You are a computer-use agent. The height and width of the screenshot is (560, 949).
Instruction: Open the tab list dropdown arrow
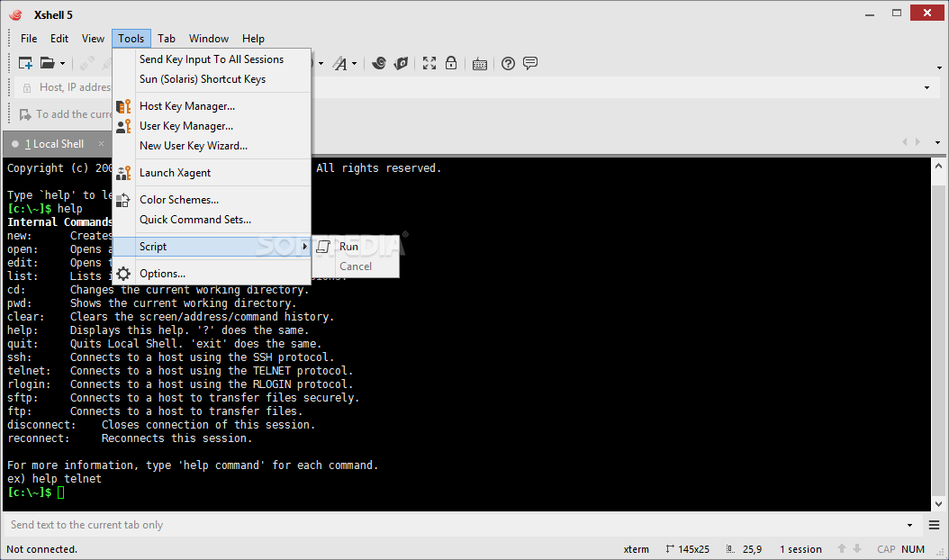(x=937, y=143)
